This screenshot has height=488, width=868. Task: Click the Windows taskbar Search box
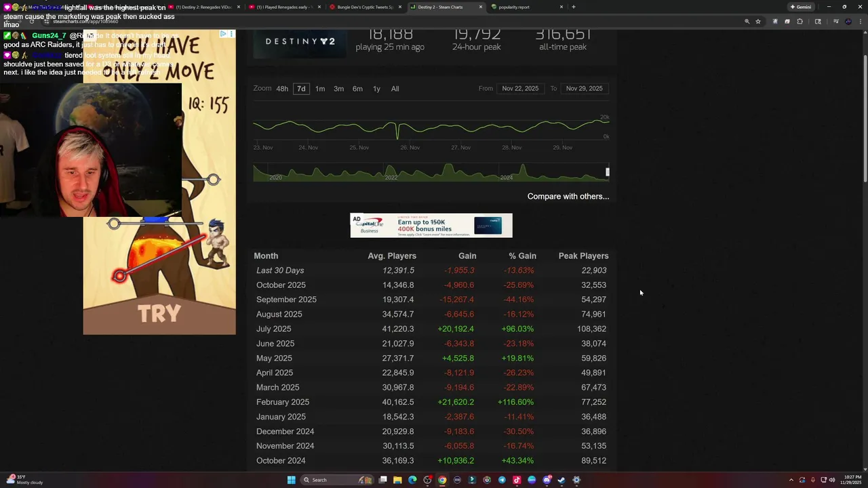click(x=337, y=480)
